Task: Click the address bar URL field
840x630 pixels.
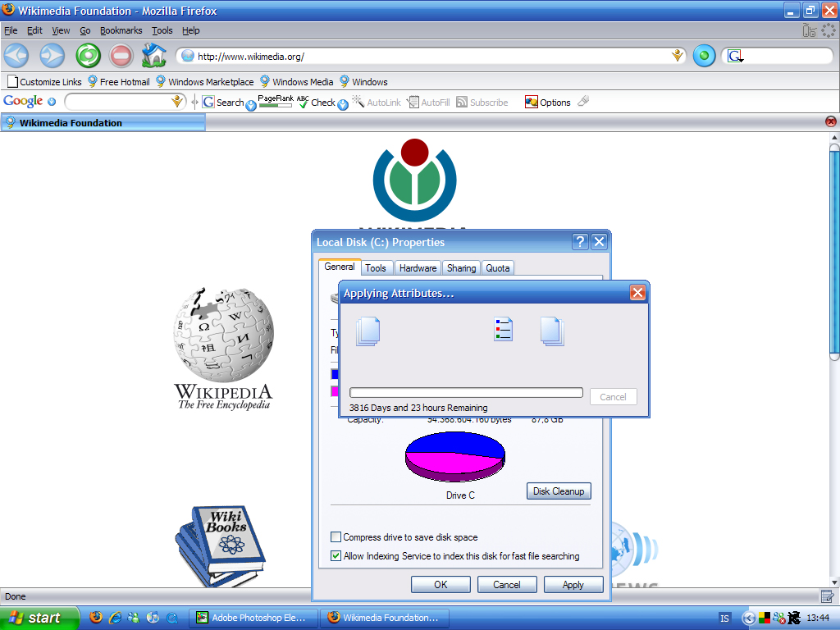Action: coord(431,57)
